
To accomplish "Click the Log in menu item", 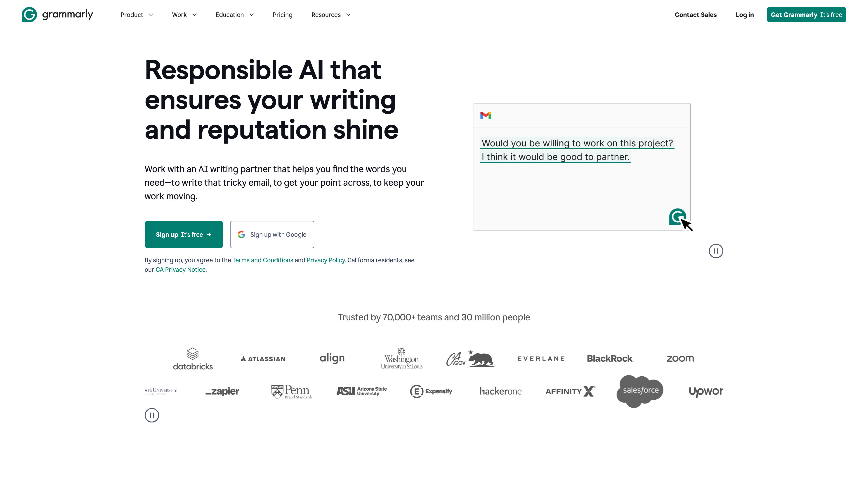I will (745, 14).
